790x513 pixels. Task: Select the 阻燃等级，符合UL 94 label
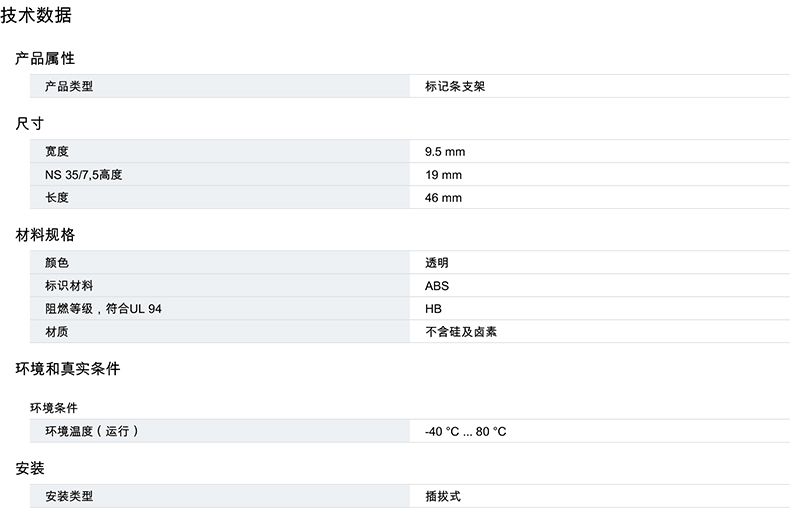[103, 309]
